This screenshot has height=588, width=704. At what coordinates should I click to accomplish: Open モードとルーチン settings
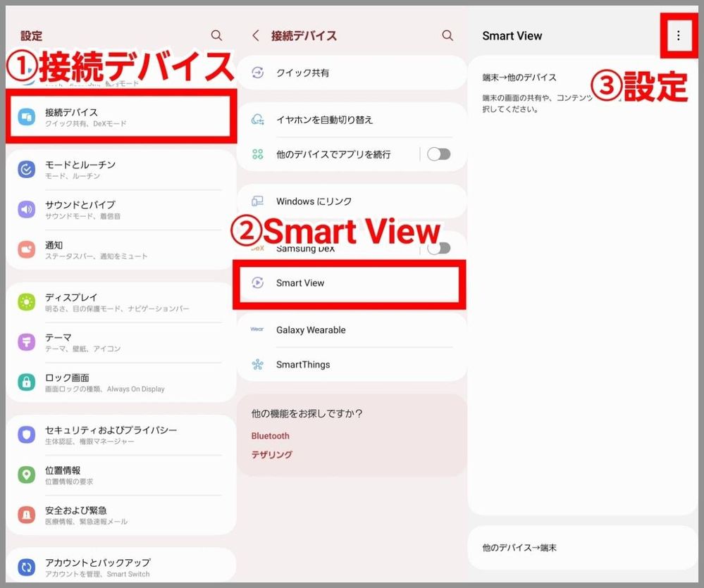121,170
